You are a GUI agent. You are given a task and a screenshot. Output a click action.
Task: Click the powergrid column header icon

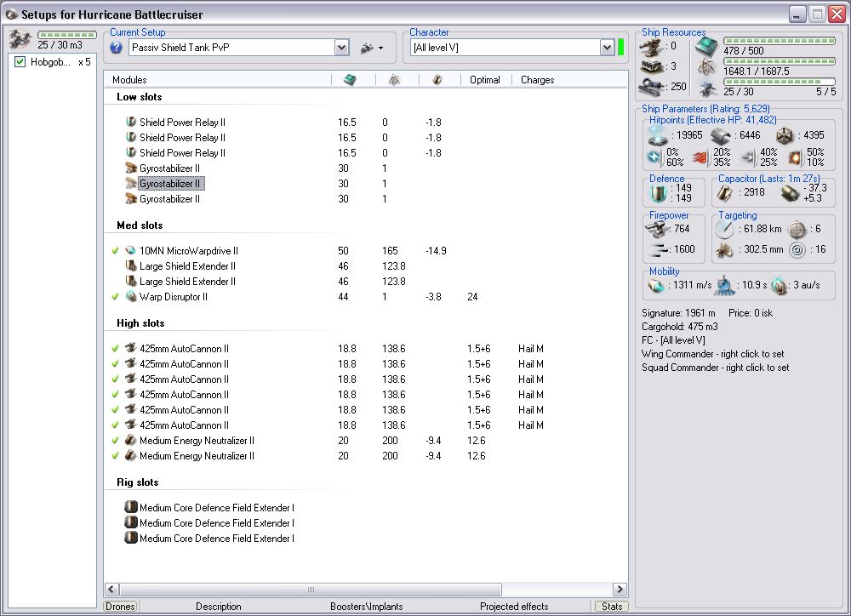coord(395,80)
